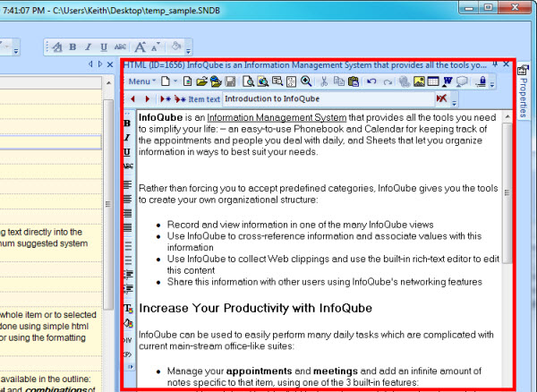This screenshot has width=537, height=392.
Task: Insert a DIV block
Action: click(x=127, y=340)
